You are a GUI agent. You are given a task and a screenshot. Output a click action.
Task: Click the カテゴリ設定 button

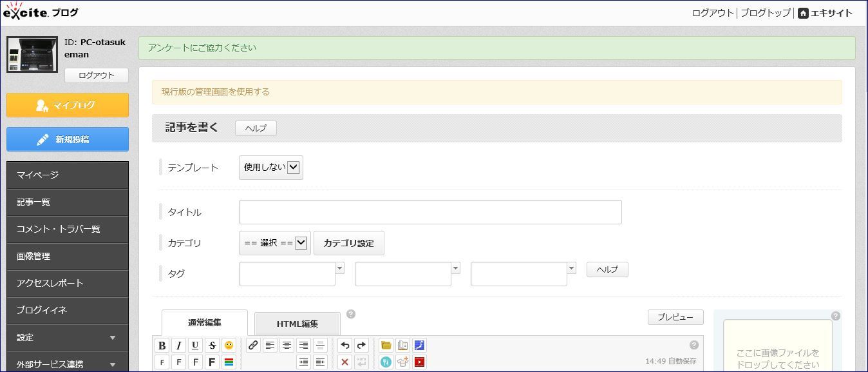pos(348,243)
